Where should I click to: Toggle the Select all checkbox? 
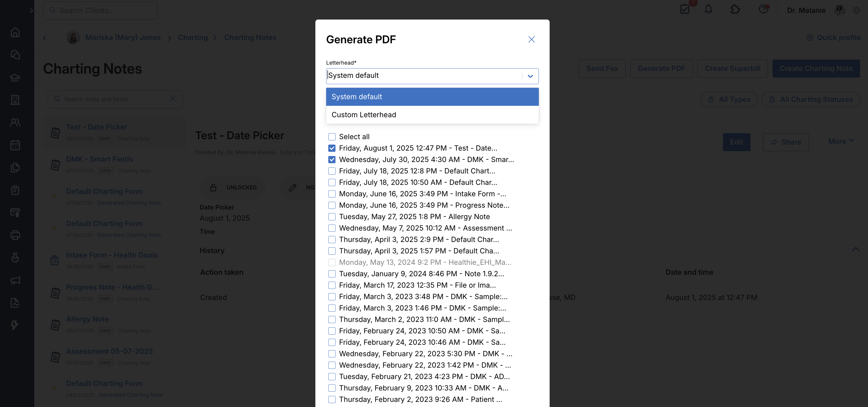[332, 136]
